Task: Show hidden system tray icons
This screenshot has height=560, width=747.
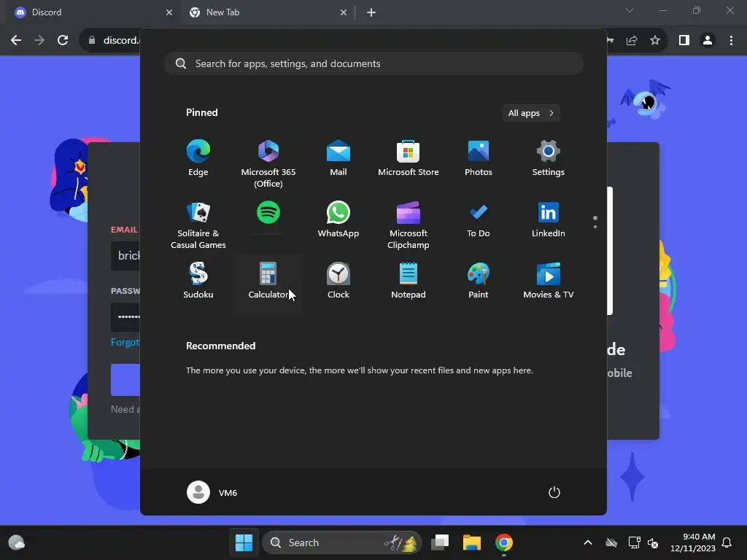Action: point(588,542)
